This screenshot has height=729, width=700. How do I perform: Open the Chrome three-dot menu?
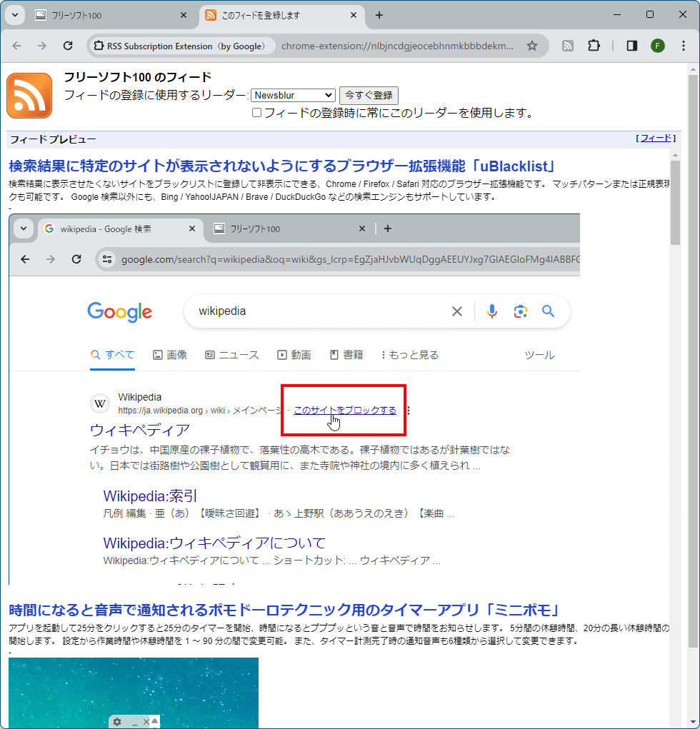684,46
